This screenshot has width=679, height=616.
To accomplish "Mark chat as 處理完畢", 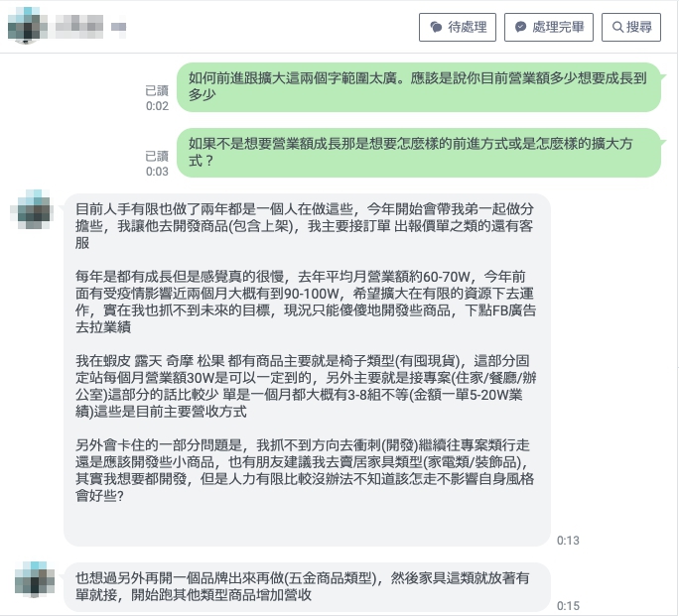I will 549,27.
